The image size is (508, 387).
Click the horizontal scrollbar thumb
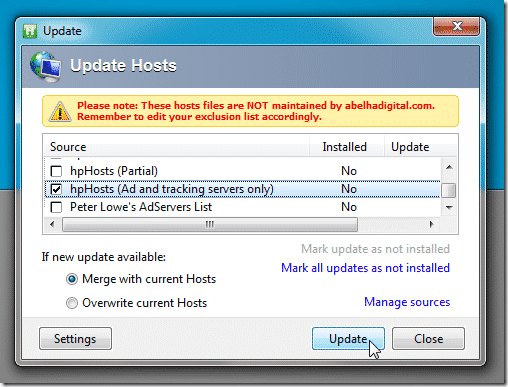(210, 224)
